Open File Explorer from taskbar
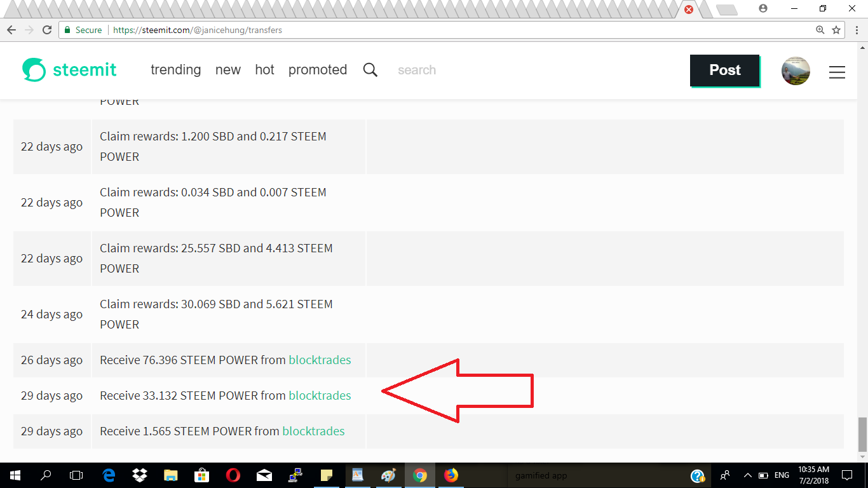 (x=170, y=475)
